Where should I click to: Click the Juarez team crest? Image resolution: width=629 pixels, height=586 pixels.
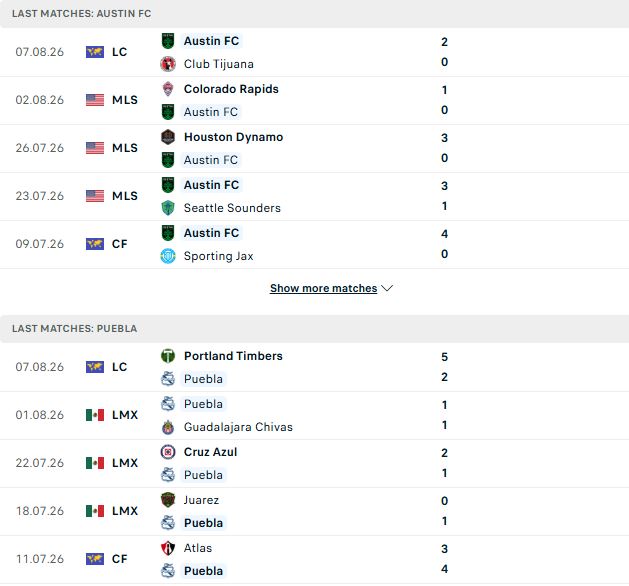coord(168,500)
